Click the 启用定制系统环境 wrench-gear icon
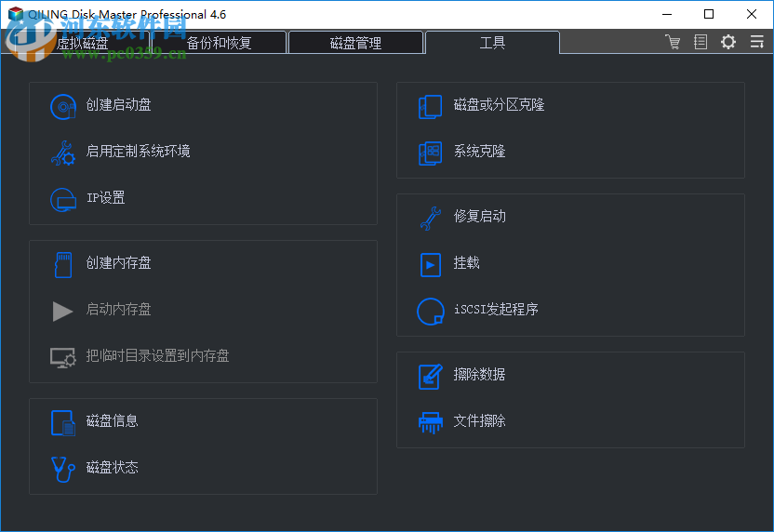The width and height of the screenshot is (774, 532). (x=63, y=153)
